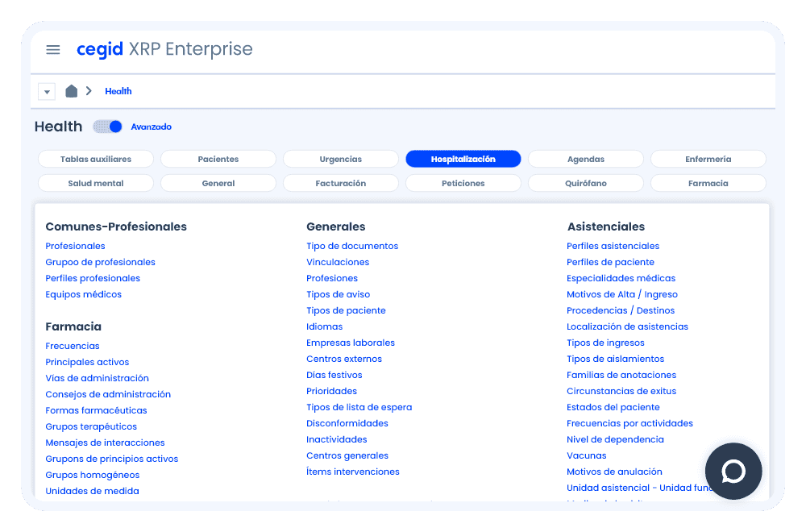Open the Facturación tab

coord(340,184)
